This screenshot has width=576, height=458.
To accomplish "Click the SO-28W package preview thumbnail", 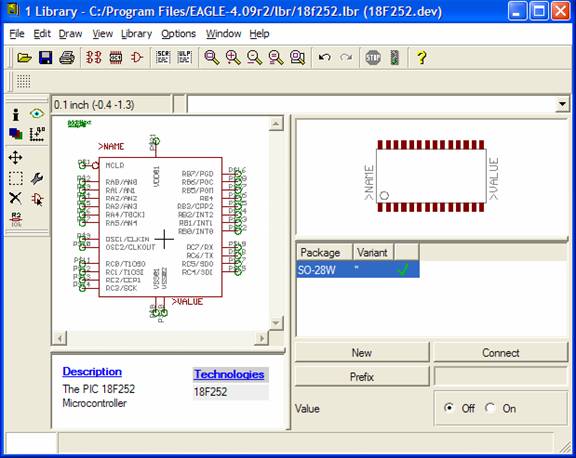I will 432,176.
